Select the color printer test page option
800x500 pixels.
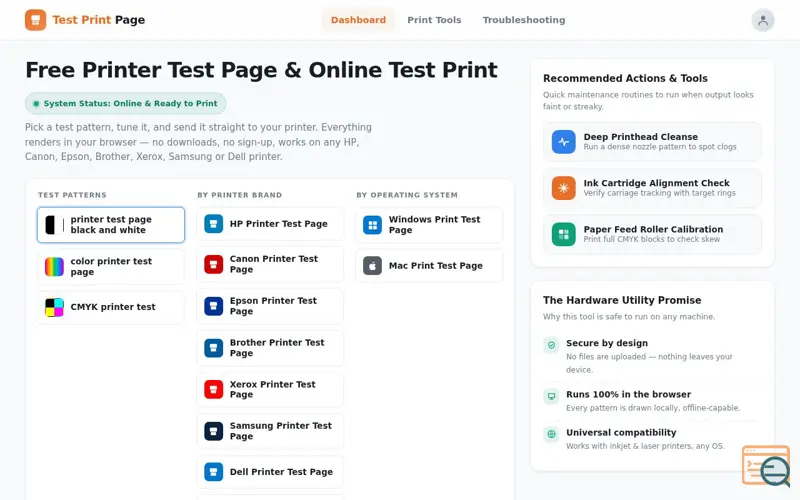[x=111, y=266]
